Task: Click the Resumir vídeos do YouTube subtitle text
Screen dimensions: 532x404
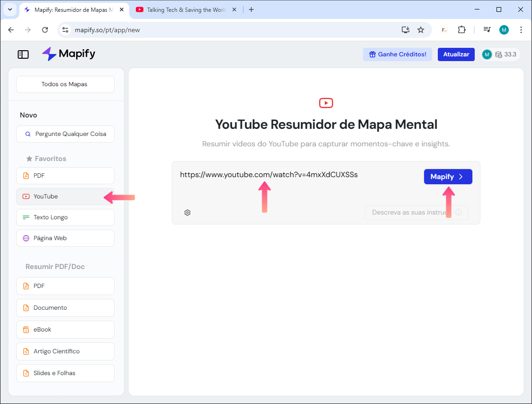Action: click(326, 144)
